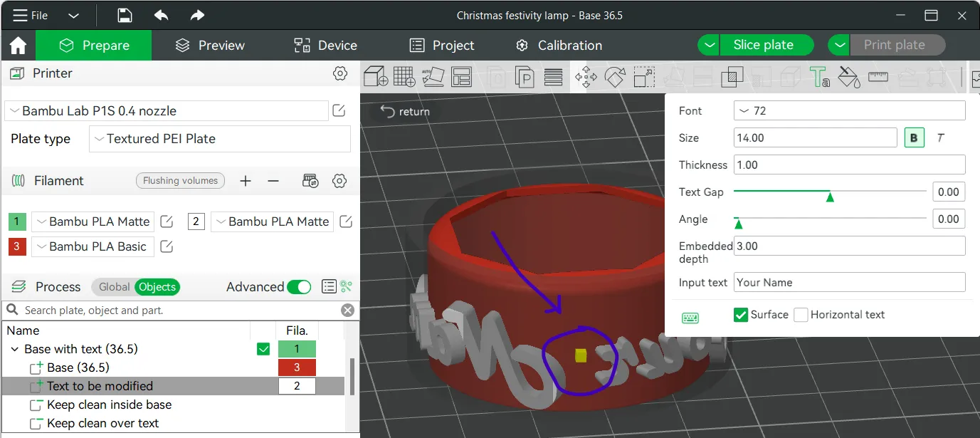
Task: Select the Scale tool icon
Action: point(644,76)
